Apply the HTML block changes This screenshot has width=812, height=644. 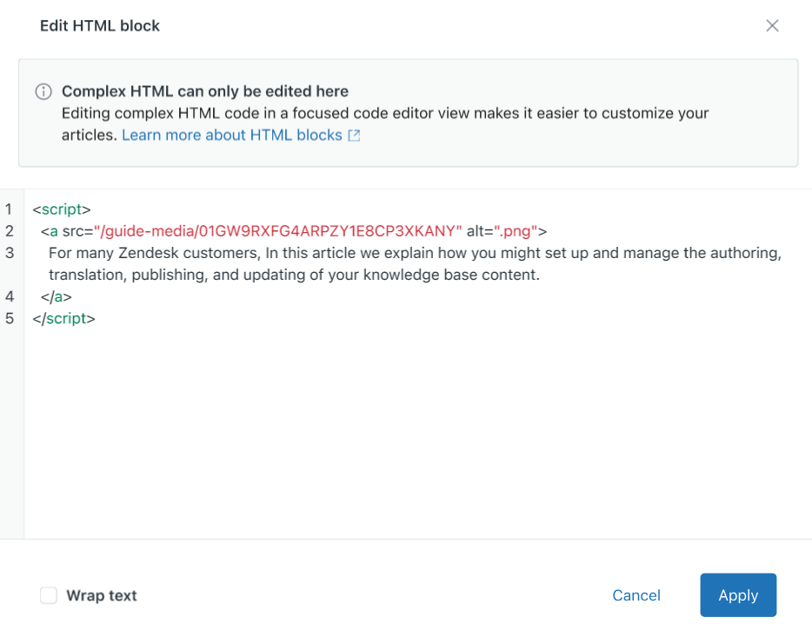click(x=737, y=595)
